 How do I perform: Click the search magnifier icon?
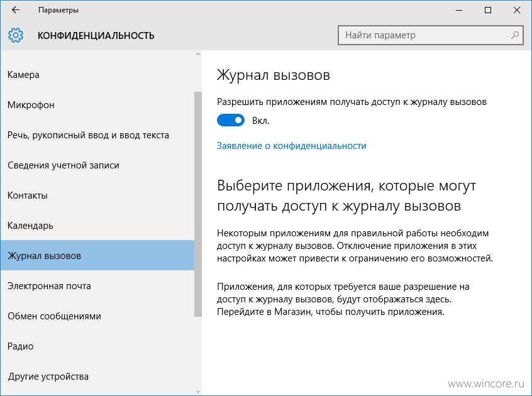coord(514,35)
